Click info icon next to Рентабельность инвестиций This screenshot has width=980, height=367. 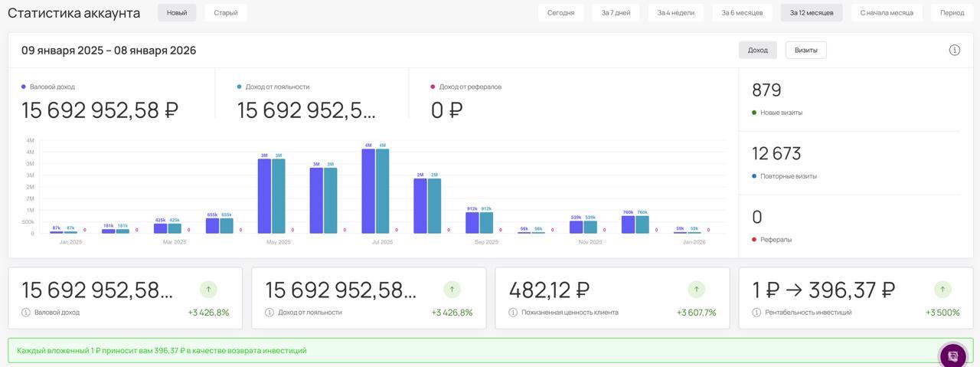tap(756, 313)
